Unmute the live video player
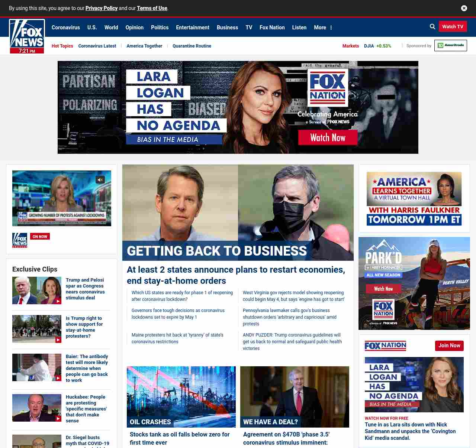This screenshot has height=448, width=476. pyautogui.click(x=100, y=180)
